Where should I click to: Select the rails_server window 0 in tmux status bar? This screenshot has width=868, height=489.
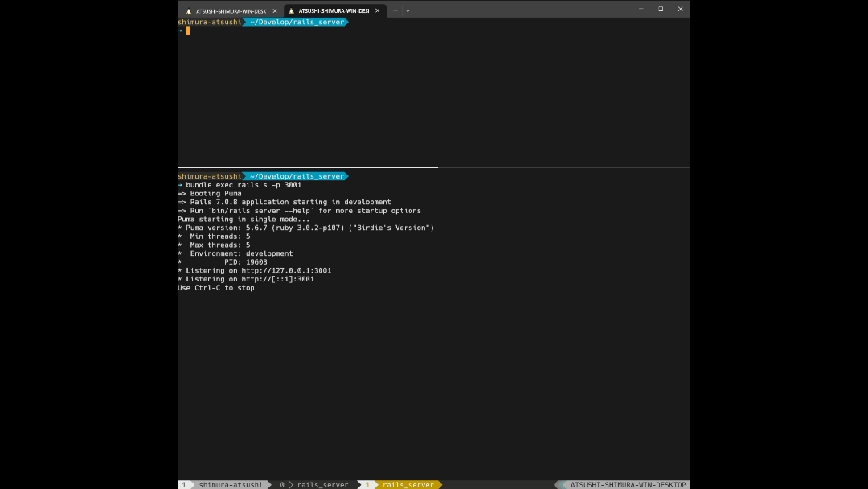tap(322, 484)
